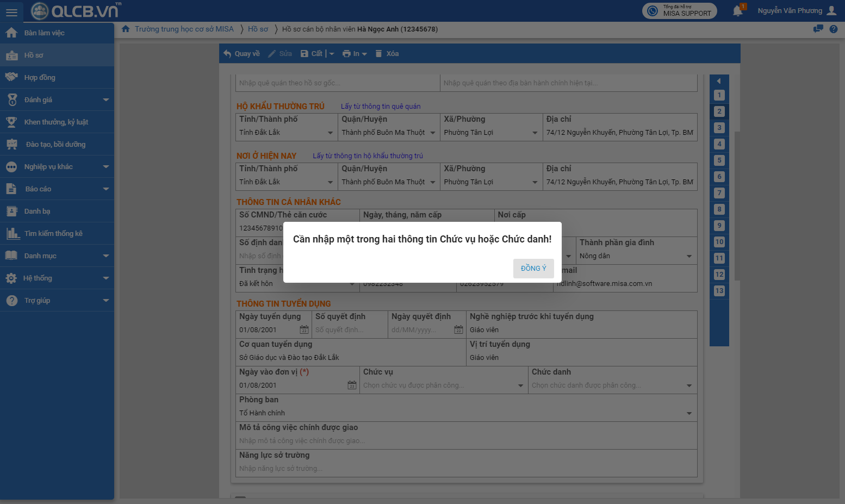This screenshot has width=845, height=504.
Task: Go to Bàn làm việc
Action: [44, 33]
